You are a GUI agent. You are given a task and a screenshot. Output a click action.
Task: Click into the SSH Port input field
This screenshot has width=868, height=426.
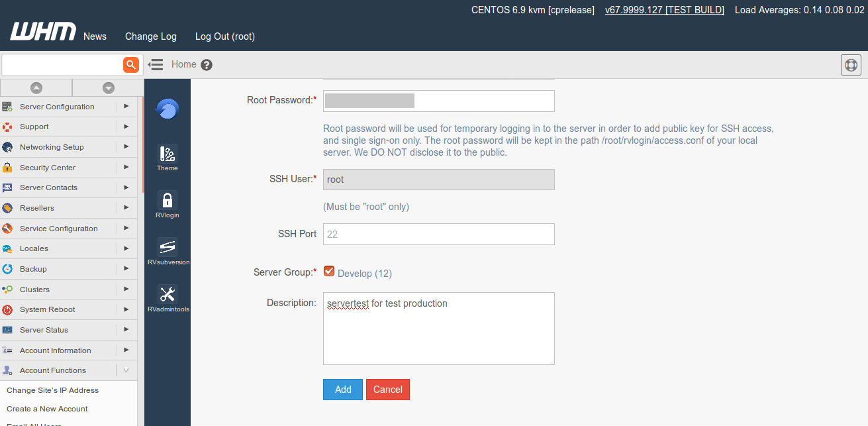438,234
